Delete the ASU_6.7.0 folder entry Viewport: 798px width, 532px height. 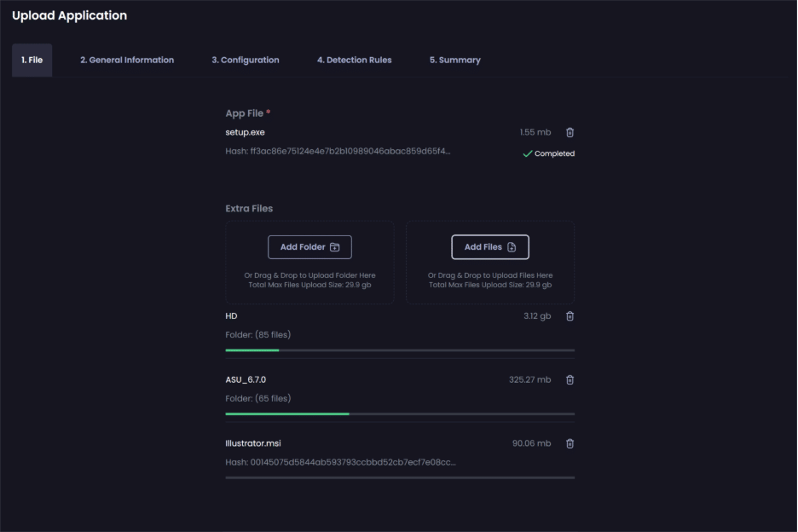pyautogui.click(x=570, y=379)
